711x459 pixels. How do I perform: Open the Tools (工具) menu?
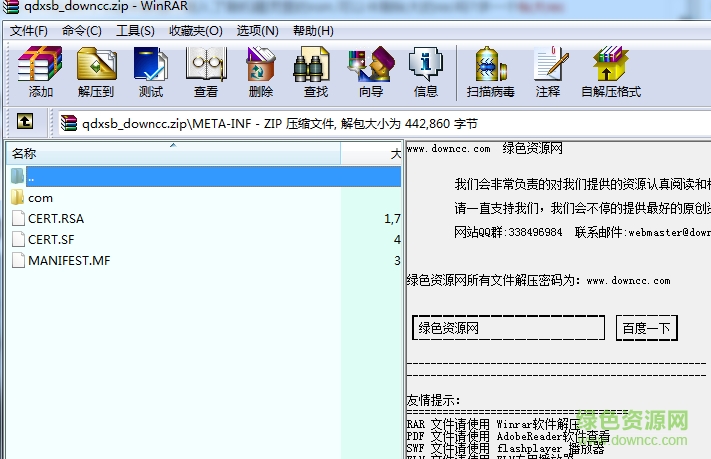tap(135, 30)
